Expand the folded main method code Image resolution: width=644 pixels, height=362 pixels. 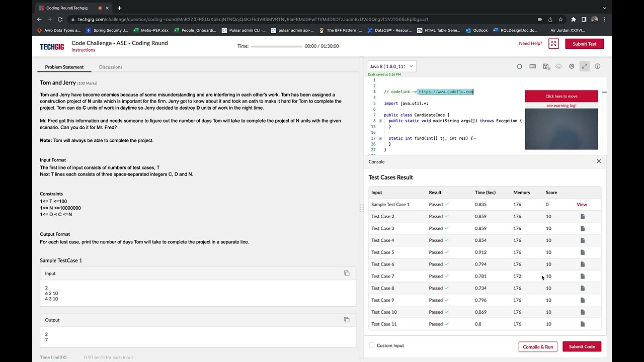(380, 121)
